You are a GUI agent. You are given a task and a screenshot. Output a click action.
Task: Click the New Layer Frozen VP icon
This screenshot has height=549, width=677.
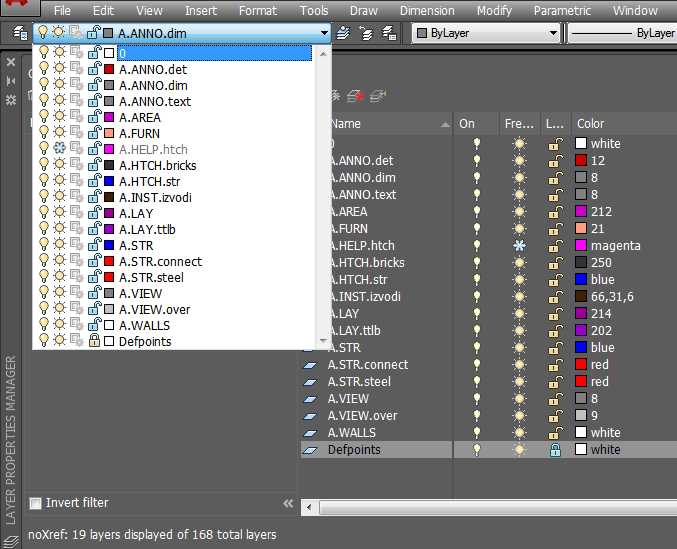[x=335, y=96]
